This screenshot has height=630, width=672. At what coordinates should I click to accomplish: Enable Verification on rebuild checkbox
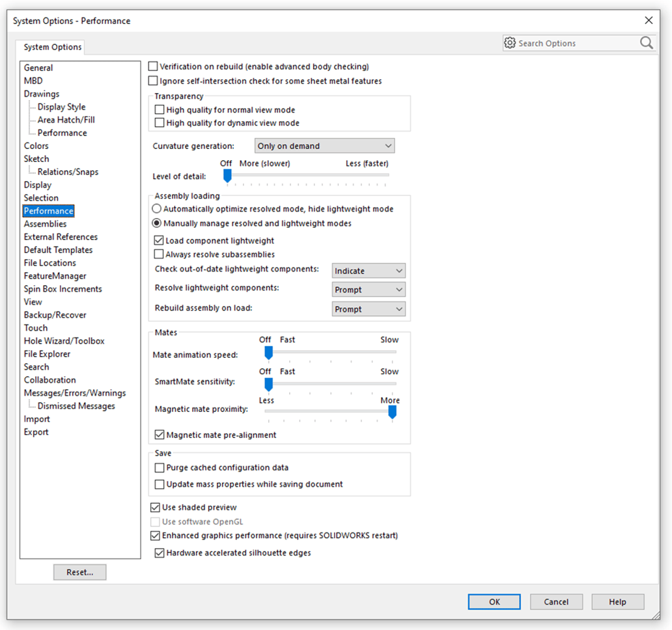coord(153,66)
